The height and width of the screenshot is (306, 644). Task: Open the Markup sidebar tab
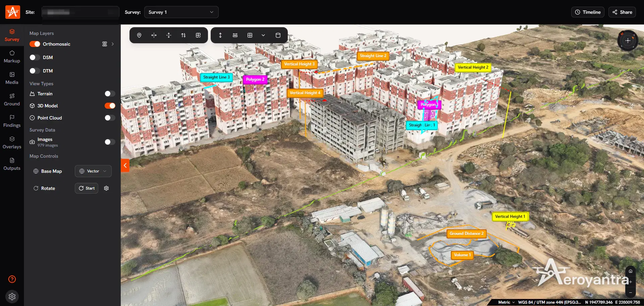[12, 57]
